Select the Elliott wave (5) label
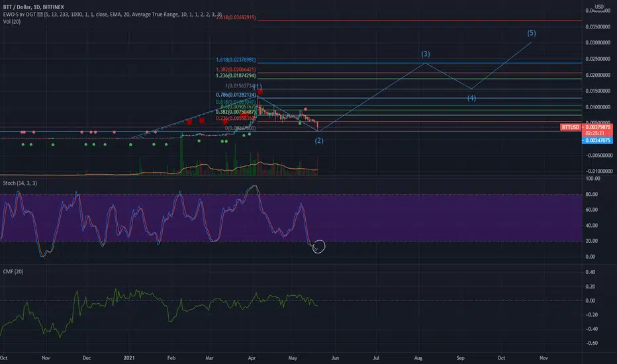Image resolution: width=617 pixels, height=364 pixels. point(532,33)
